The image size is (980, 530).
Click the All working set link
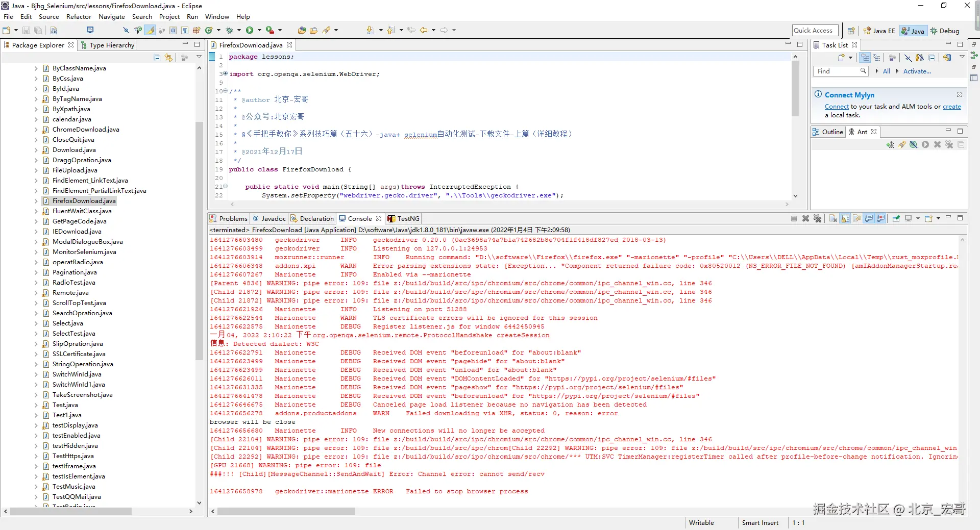point(886,71)
